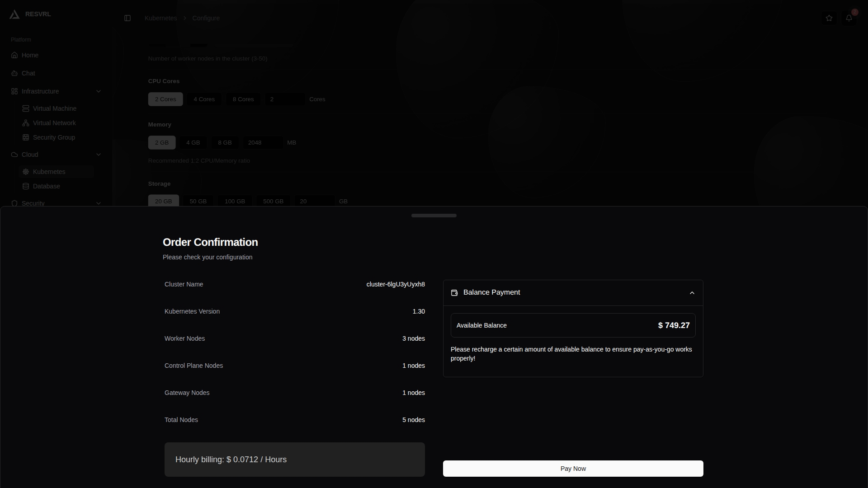Select the 4 Cores option
Image resolution: width=868 pixels, height=488 pixels.
pyautogui.click(x=204, y=99)
